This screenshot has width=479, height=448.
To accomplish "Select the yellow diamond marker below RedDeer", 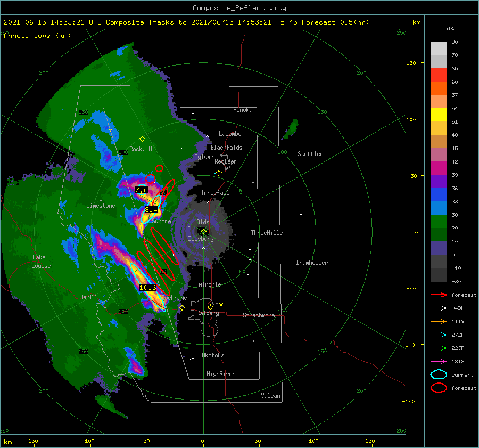I will pos(219,173).
